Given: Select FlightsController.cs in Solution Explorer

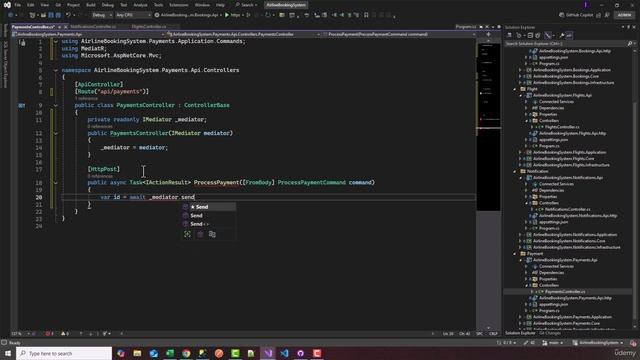Looking at the screenshot, I should [x=562, y=127].
